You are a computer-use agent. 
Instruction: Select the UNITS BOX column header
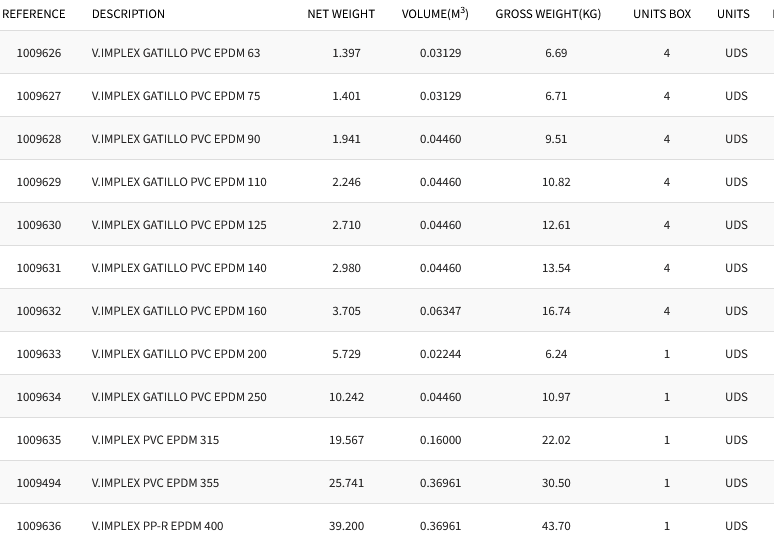click(x=662, y=14)
